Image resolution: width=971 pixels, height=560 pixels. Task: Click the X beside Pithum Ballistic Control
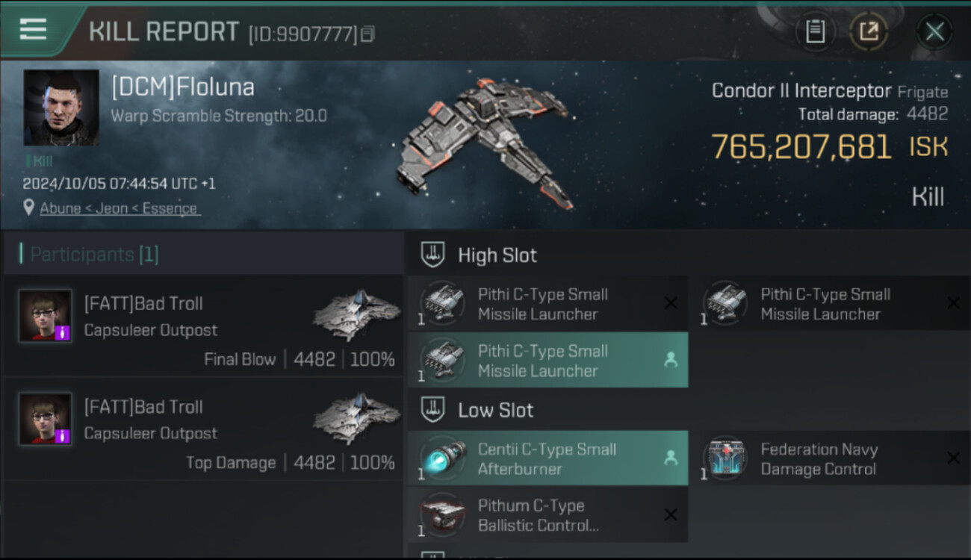click(x=671, y=514)
